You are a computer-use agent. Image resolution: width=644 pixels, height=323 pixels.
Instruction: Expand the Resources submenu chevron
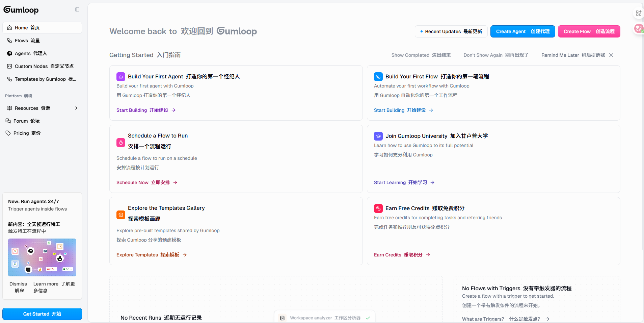[x=76, y=108]
